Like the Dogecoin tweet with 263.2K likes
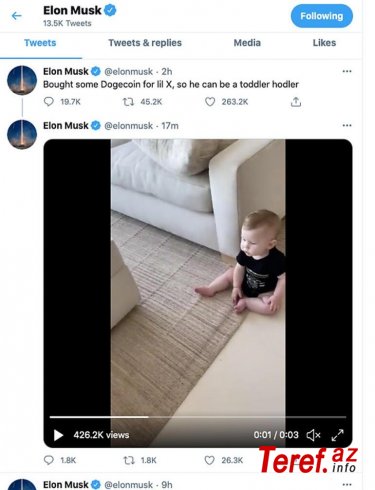Viewport: 375px width, 490px height. click(x=210, y=102)
